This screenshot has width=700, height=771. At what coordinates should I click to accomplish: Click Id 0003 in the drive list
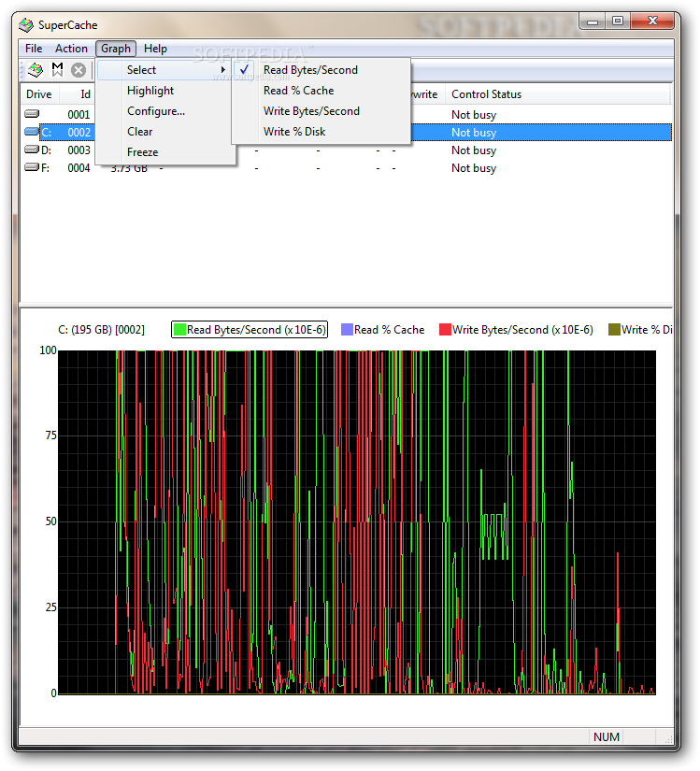(x=79, y=150)
